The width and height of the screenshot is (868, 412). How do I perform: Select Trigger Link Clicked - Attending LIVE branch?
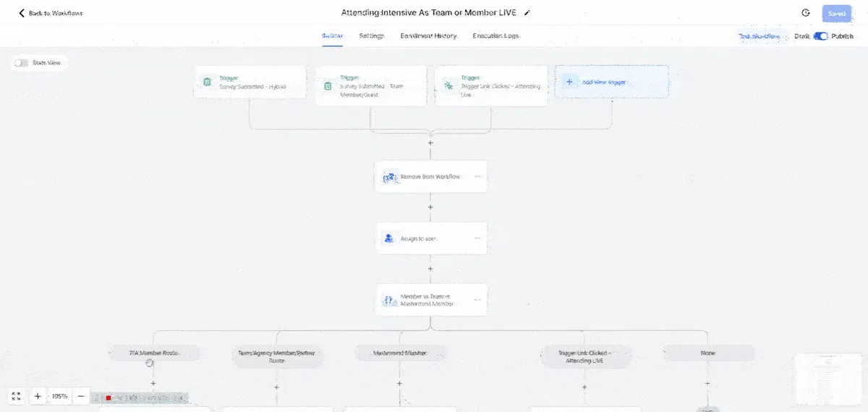pyautogui.click(x=585, y=356)
